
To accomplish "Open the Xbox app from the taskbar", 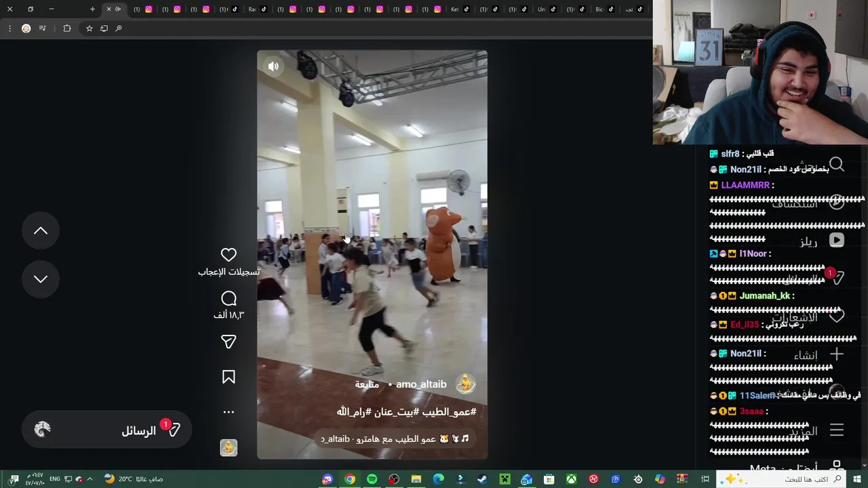I will (x=572, y=479).
